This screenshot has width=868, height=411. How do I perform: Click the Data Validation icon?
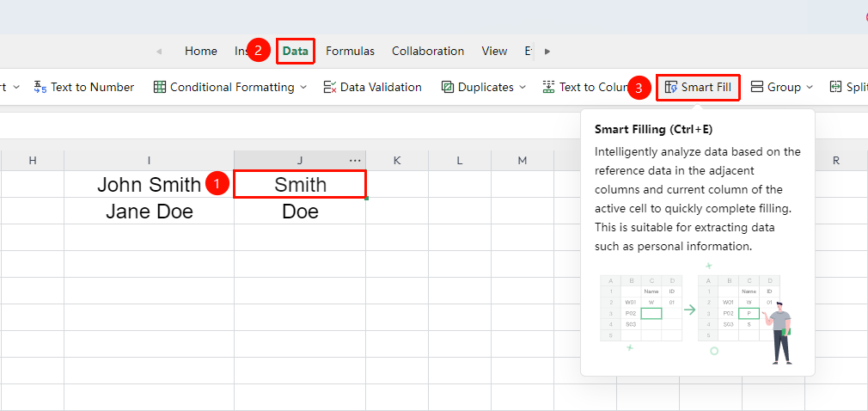(330, 87)
